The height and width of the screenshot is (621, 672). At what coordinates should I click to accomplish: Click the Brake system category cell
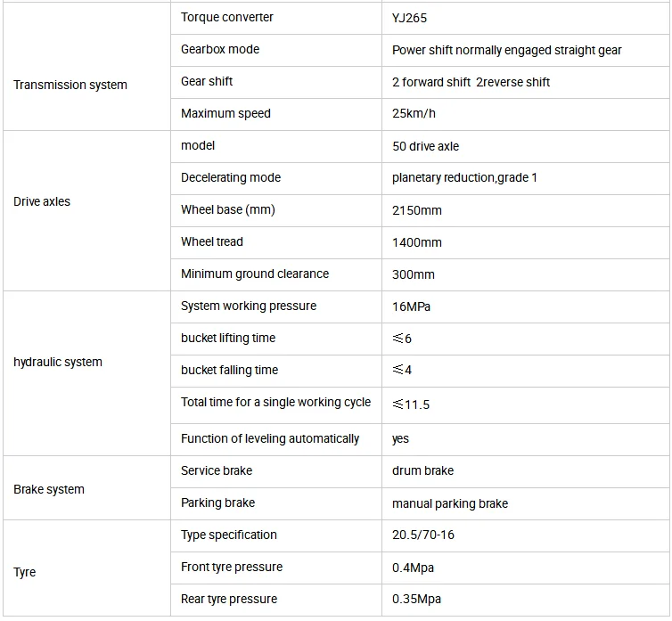pos(49,489)
